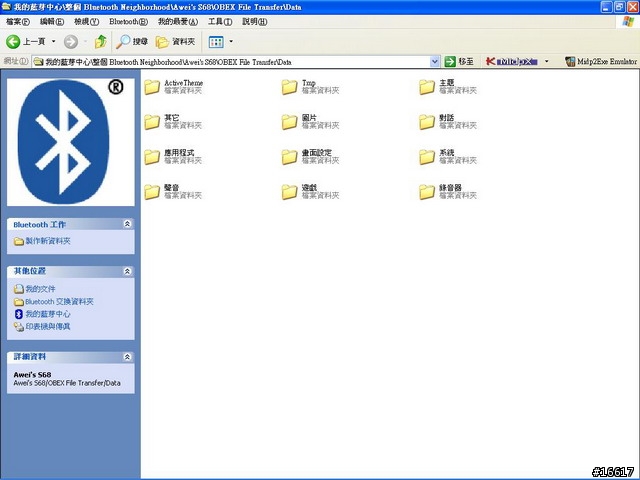Click the Views icon in toolbar
The height and width of the screenshot is (480, 640).
tap(216, 42)
